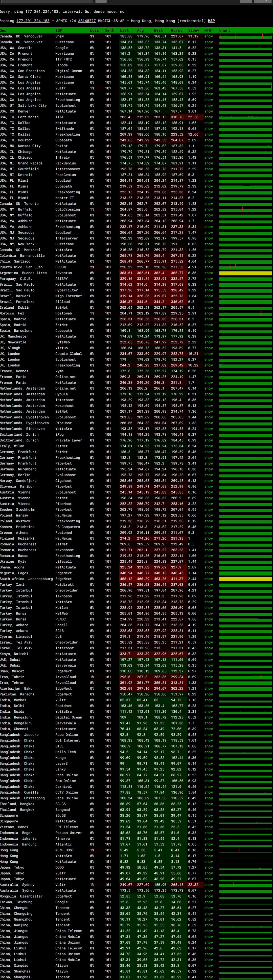Show MTR for Argentina, Buenos Aires row
This screenshot has width=273, height=980.
pos(208,273)
